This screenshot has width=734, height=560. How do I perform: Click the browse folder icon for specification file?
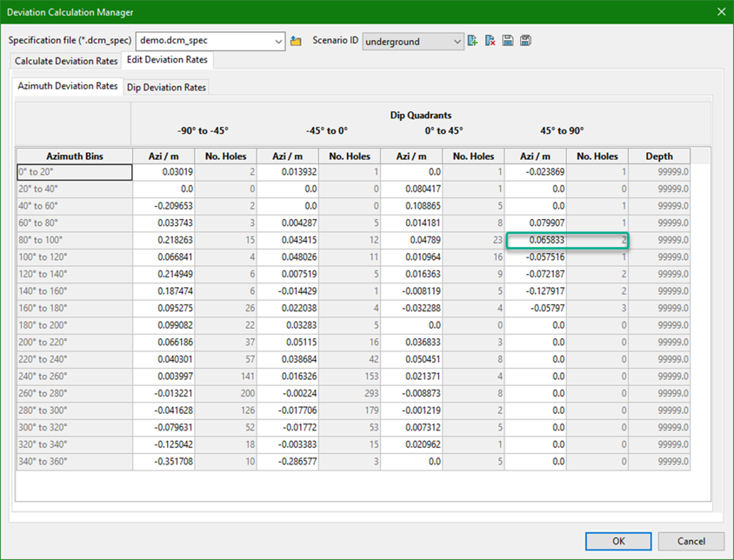296,41
